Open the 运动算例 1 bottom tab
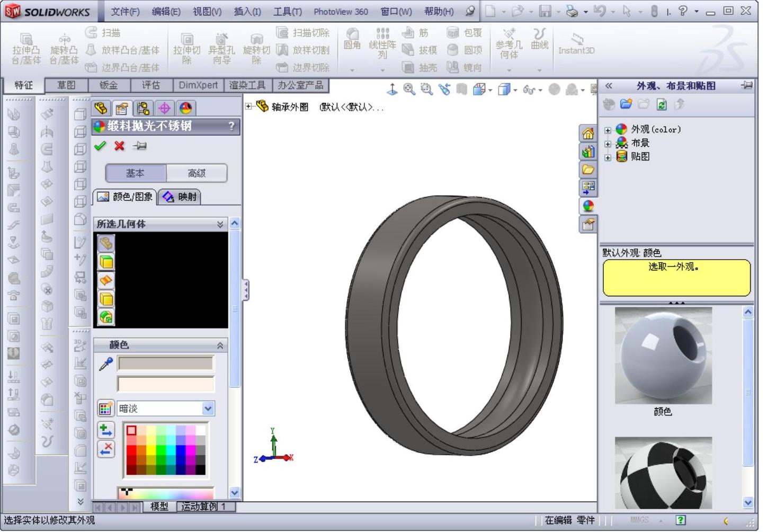The width and height of the screenshot is (767, 532). click(204, 507)
